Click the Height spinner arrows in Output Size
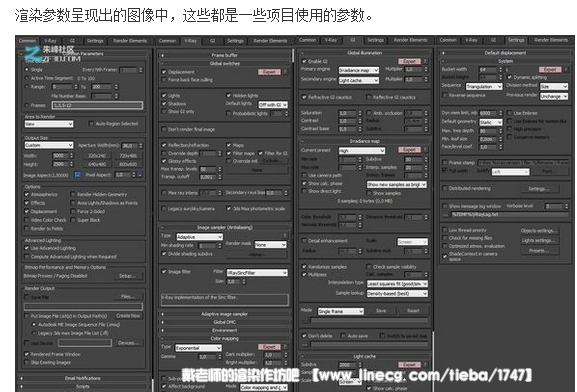The image size is (577, 392). point(72,164)
